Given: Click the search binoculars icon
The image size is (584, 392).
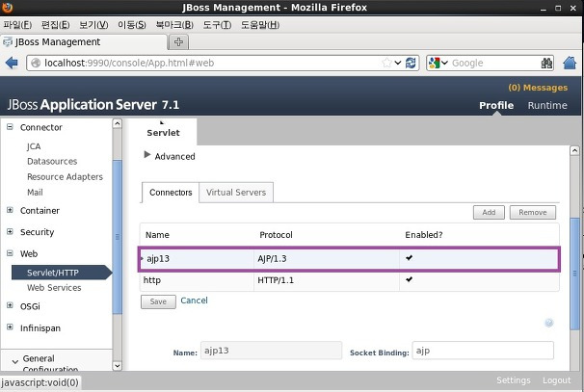Looking at the screenshot, I should [546, 63].
